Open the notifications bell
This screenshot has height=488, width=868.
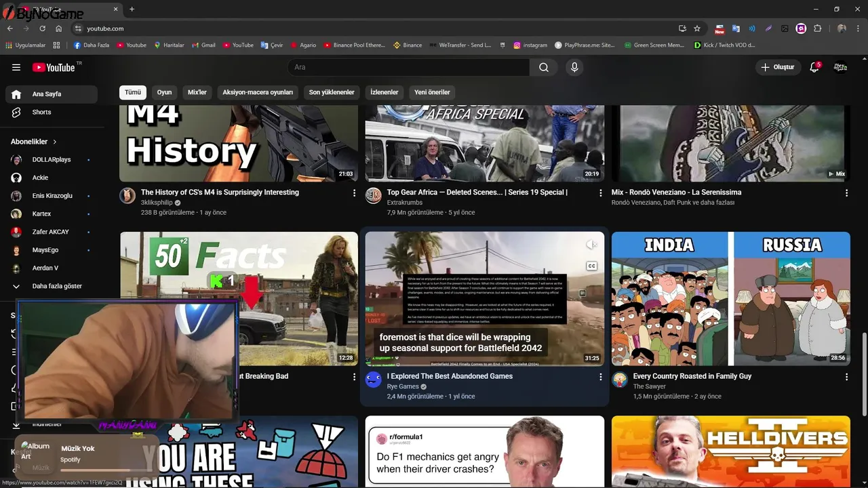point(814,67)
